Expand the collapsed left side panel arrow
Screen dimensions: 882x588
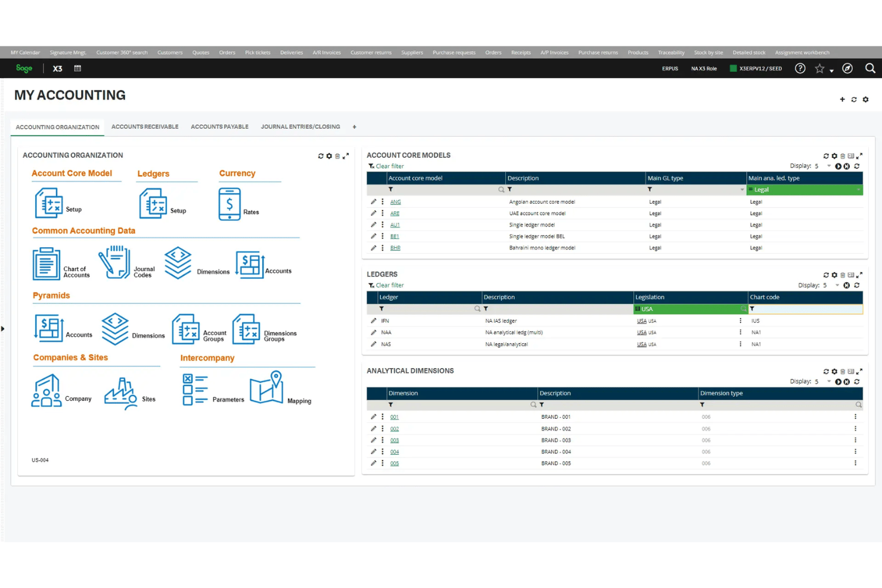click(2, 328)
